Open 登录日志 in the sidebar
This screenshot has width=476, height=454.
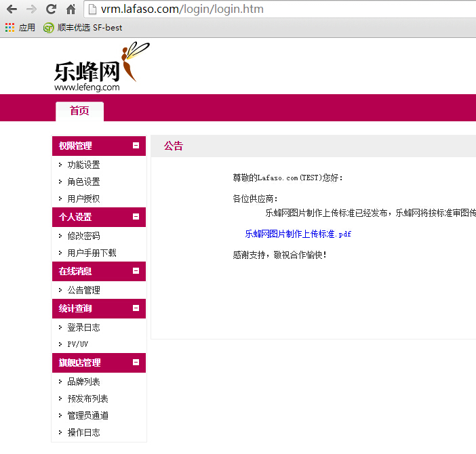83,327
